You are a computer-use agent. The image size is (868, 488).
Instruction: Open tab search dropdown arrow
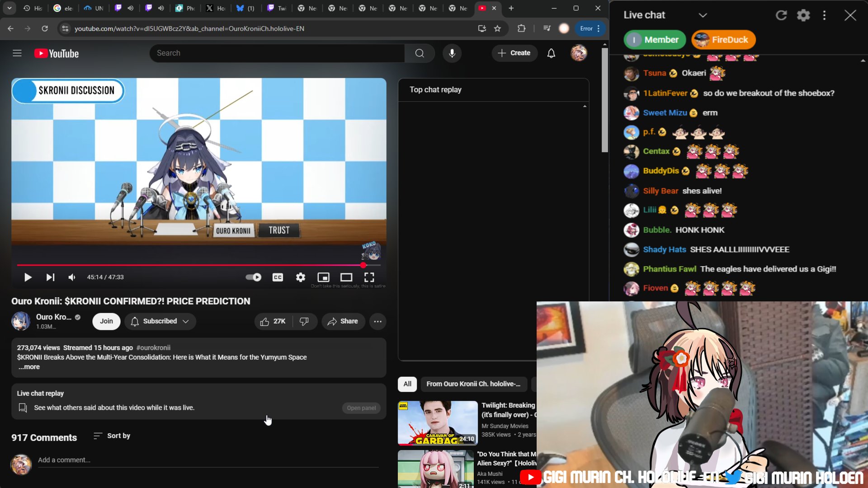(x=9, y=8)
